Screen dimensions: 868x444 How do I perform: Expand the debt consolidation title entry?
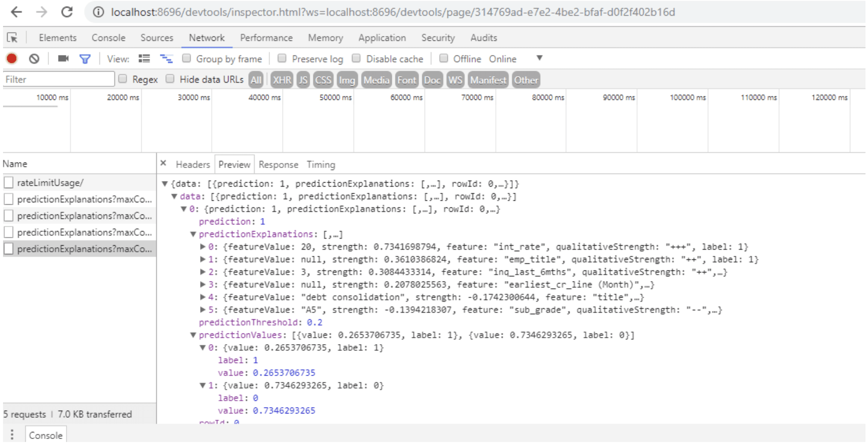[202, 297]
